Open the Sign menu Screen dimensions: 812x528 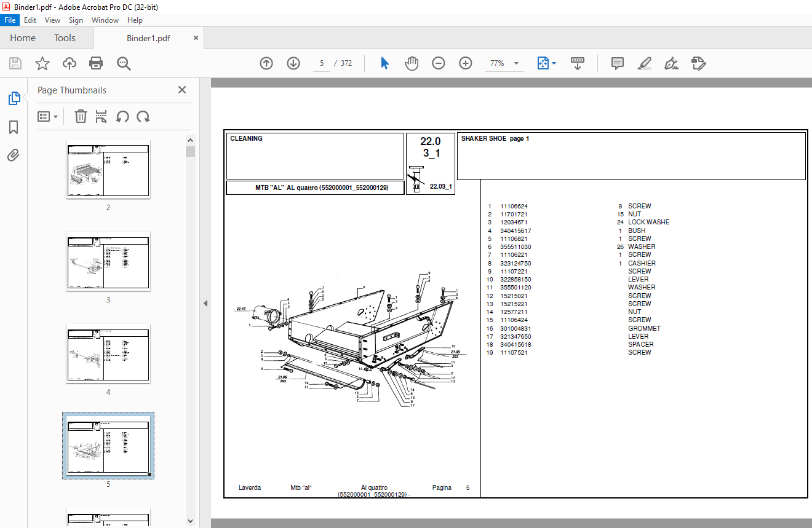coord(76,20)
